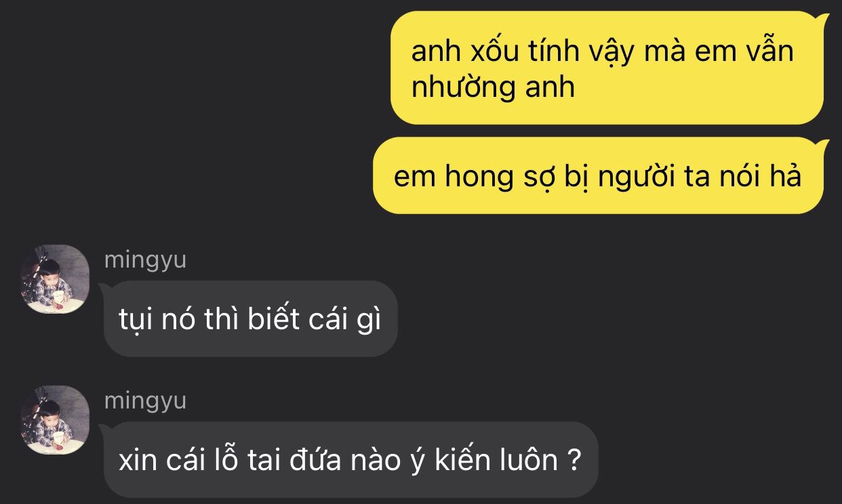Click the question mark ending the last message
Image resolution: width=842 pixels, height=504 pixels.
pyautogui.click(x=574, y=461)
